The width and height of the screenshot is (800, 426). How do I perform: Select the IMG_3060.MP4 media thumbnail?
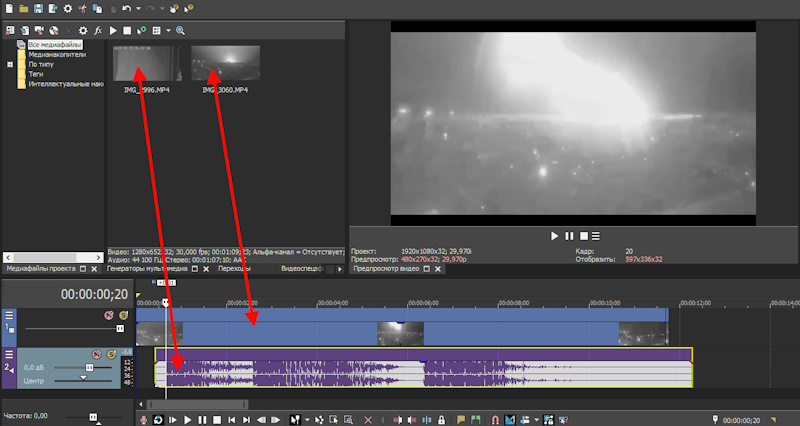pyautogui.click(x=226, y=63)
